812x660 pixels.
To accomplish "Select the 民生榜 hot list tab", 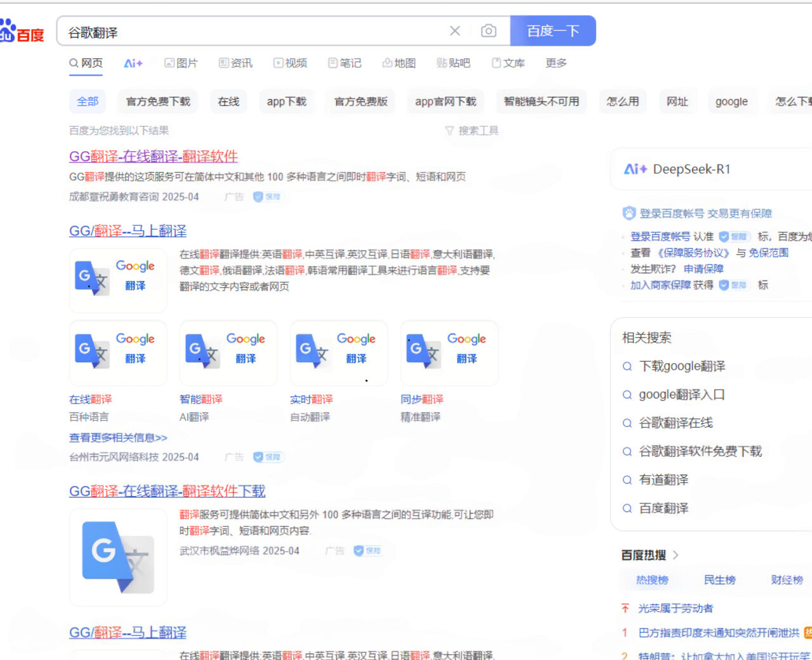I will pos(719,579).
